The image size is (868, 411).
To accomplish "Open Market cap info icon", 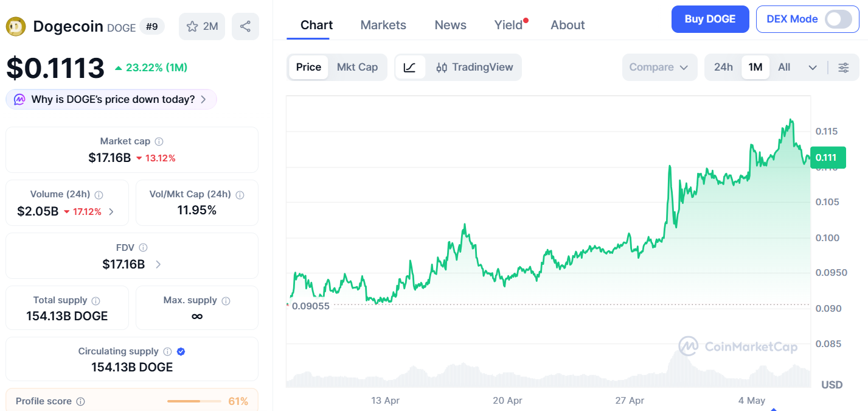I will click(159, 141).
